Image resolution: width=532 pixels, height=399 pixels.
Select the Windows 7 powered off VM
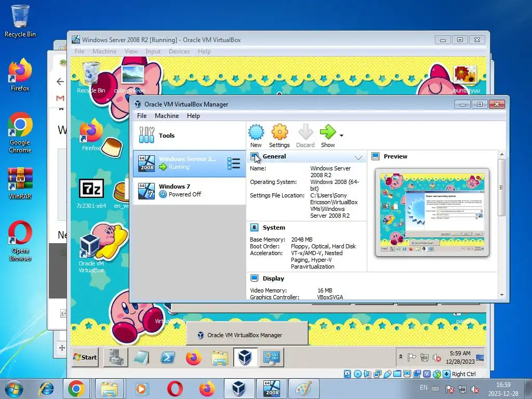tap(189, 191)
